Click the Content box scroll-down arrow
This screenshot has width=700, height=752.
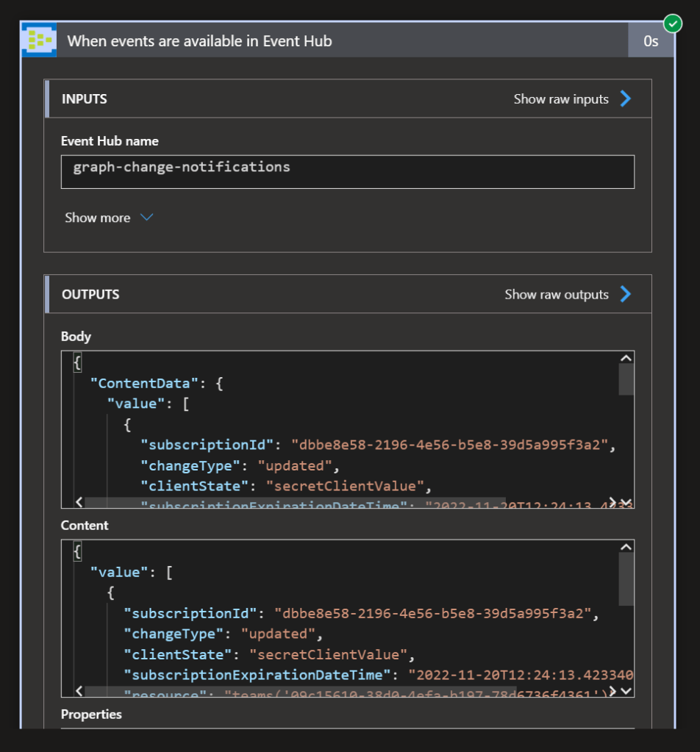626,690
